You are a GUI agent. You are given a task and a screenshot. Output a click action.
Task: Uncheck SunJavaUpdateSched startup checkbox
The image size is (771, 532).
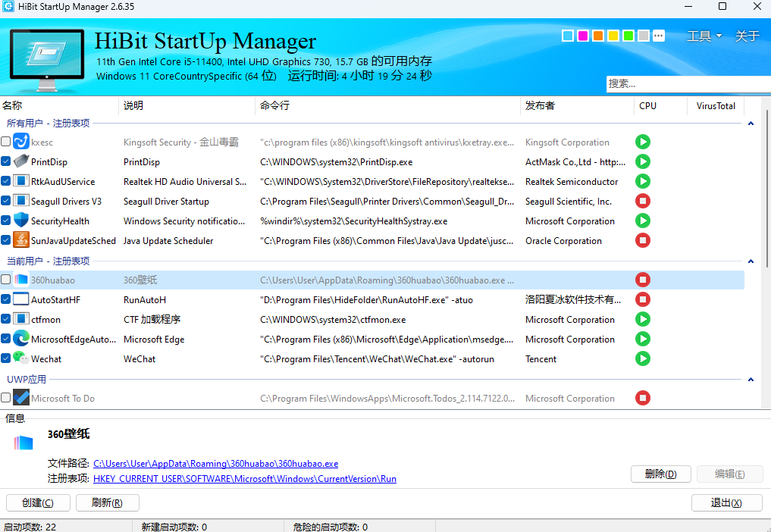[x=6, y=240]
